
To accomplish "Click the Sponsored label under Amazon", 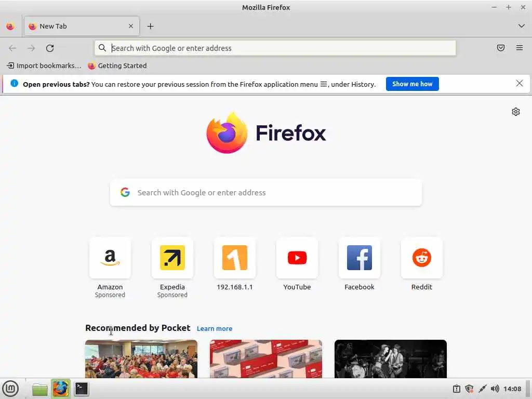I will [x=110, y=295].
